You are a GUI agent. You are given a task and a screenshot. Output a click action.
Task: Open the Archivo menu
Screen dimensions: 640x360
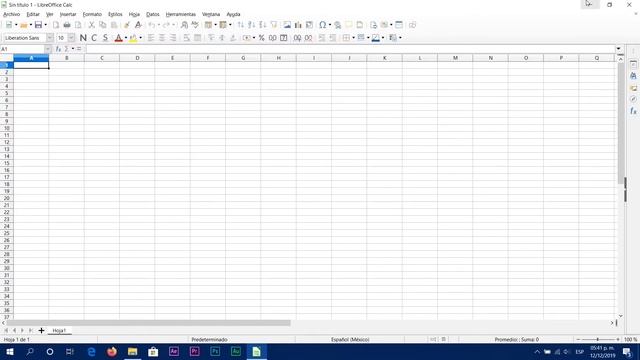(11, 14)
